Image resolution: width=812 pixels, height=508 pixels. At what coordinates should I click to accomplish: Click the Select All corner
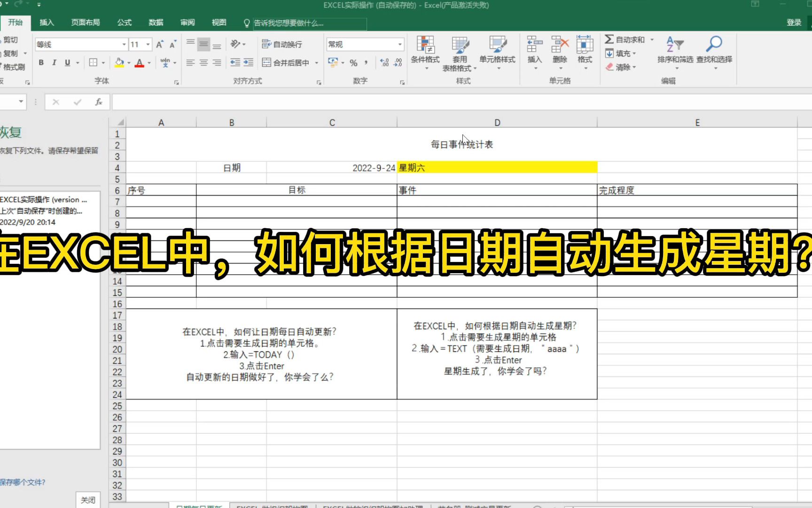pyautogui.click(x=117, y=122)
